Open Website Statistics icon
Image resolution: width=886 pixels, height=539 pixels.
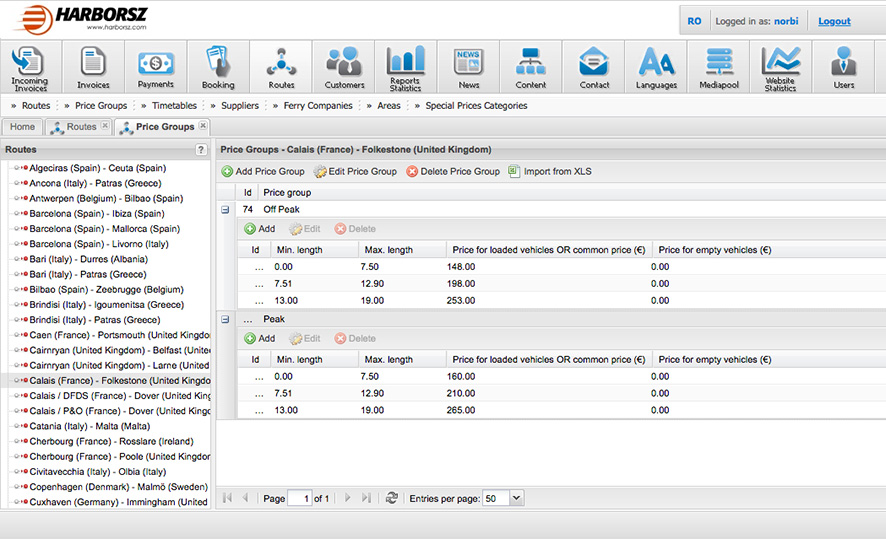(780, 67)
